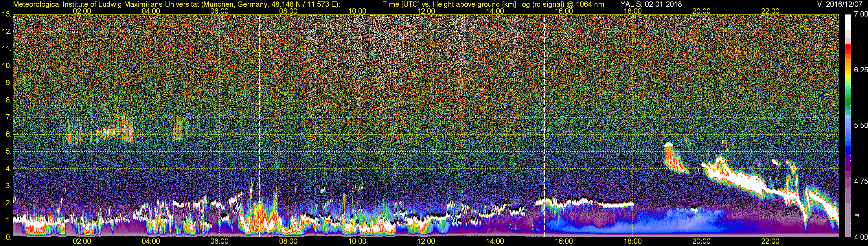Click the height axis label 12
The image size is (868, 246).
pos(6,32)
